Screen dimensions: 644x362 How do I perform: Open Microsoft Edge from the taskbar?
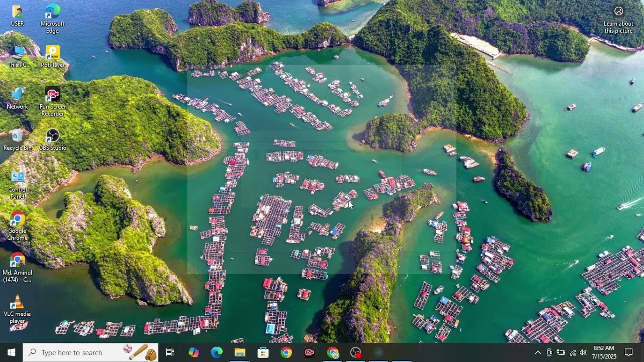point(217,353)
